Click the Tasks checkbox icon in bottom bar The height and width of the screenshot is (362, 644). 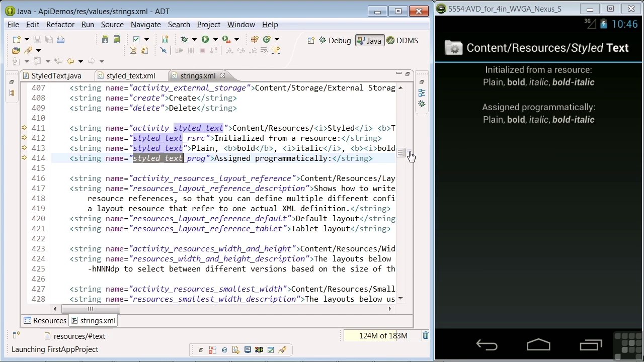271,350
